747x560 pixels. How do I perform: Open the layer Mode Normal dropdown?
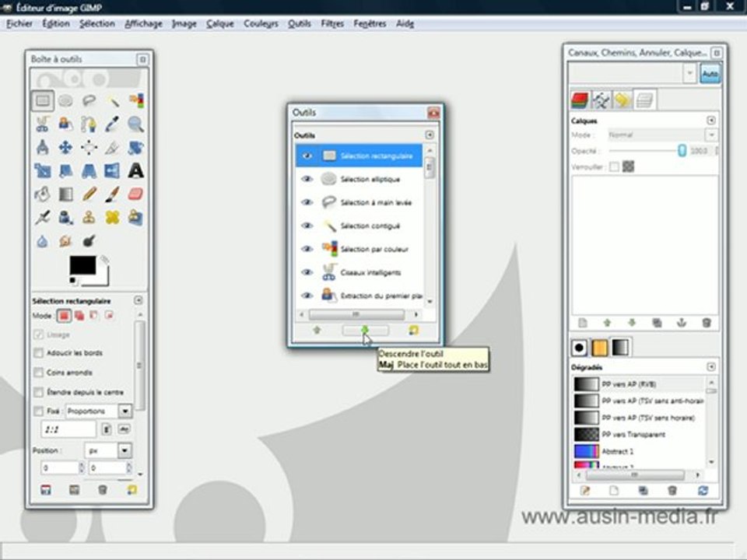662,135
